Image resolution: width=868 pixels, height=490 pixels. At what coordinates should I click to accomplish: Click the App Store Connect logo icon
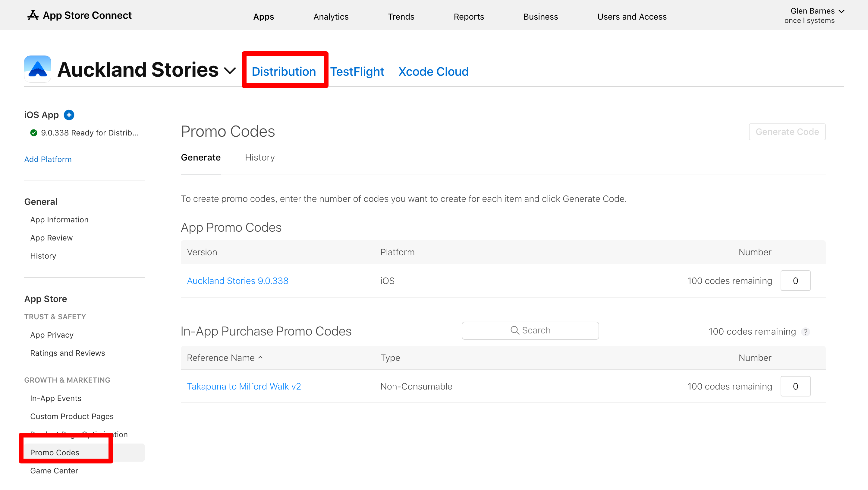pyautogui.click(x=33, y=15)
